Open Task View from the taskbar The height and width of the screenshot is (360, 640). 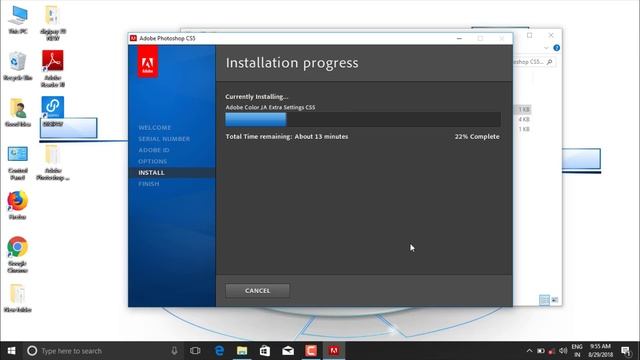[195, 351]
